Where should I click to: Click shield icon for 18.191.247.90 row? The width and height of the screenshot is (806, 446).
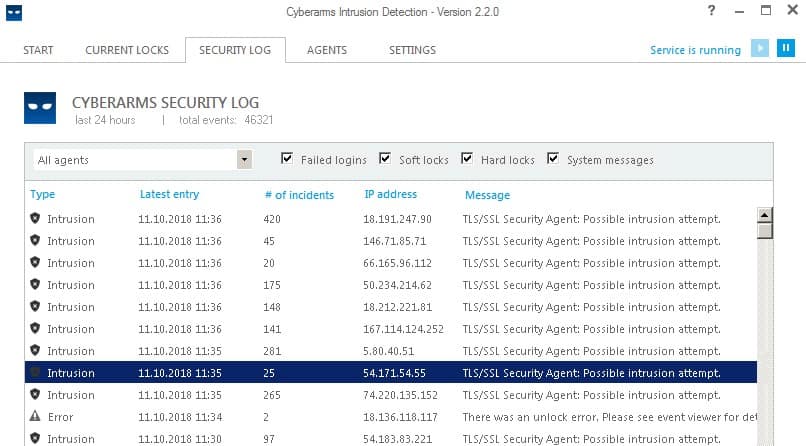pos(35,218)
